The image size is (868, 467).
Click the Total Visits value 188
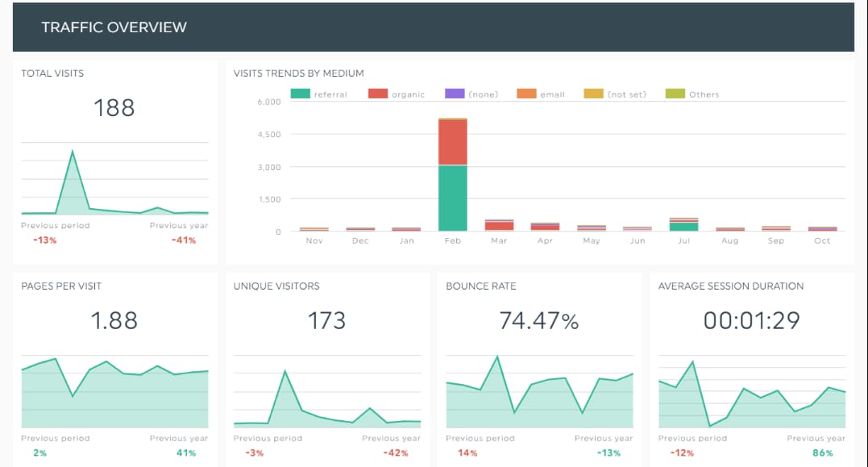pos(114,108)
